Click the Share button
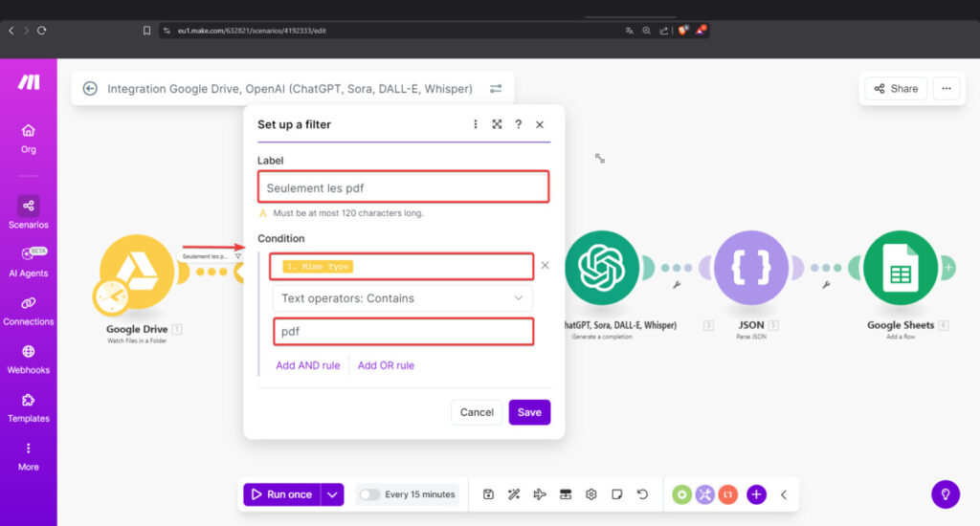The image size is (980, 526). pyautogui.click(x=896, y=89)
